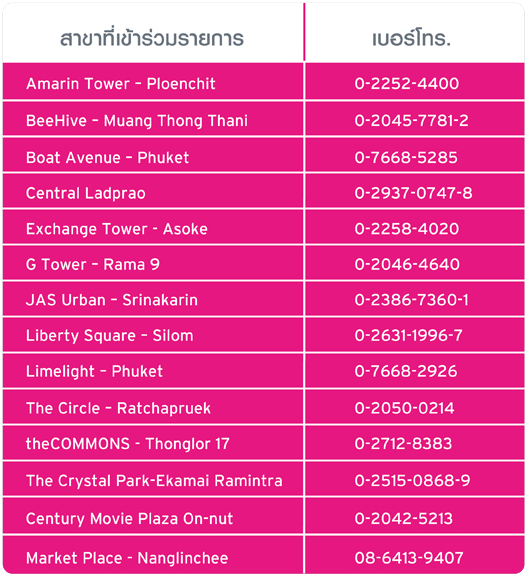Click phone number 0-2046-4640
The height and width of the screenshot is (578, 527).
407,264
